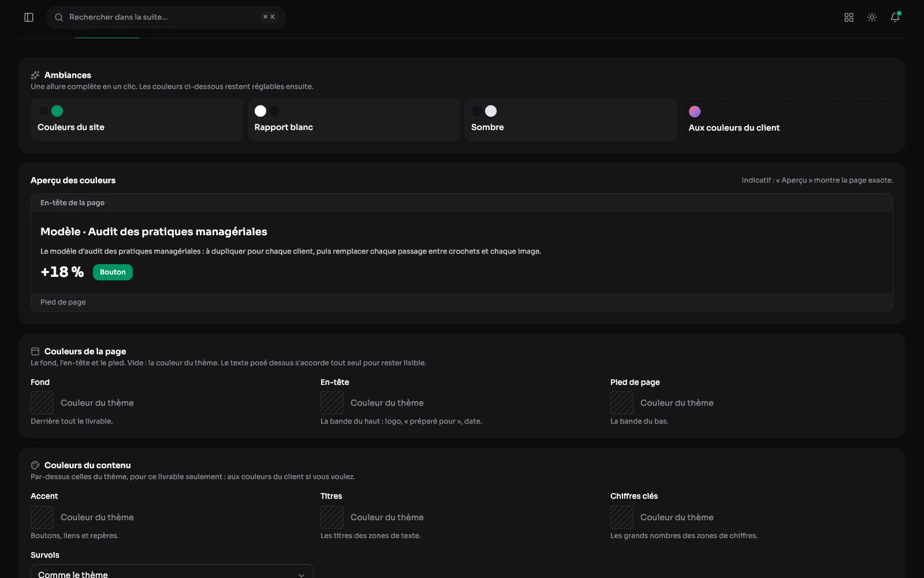Viewport: 924px width, 578px height.
Task: Open the apps grid icon
Action: click(x=849, y=17)
